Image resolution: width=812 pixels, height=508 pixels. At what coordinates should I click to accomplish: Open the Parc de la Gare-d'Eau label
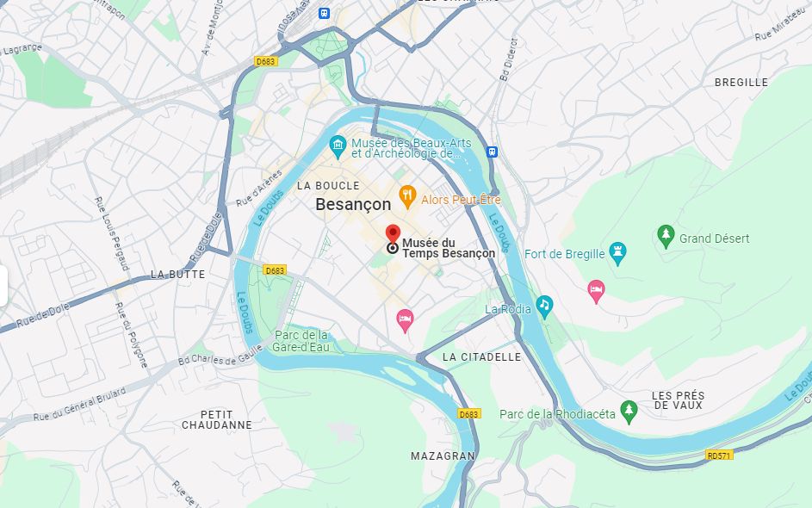coord(301,341)
